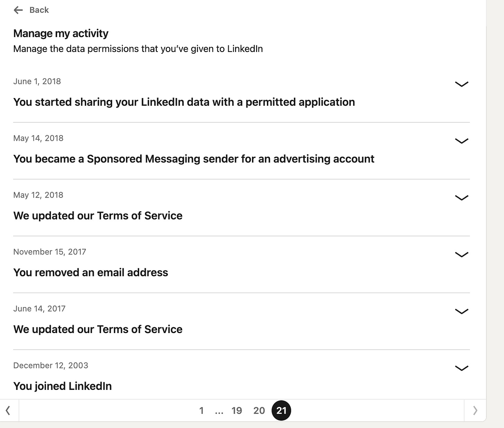504x428 pixels.
Task: Select the 'We updated our Terms of Service' heading under June 14, 2017
Action: 98,329
